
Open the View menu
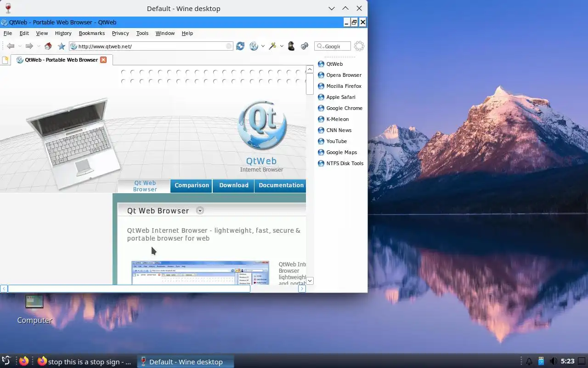(x=42, y=33)
